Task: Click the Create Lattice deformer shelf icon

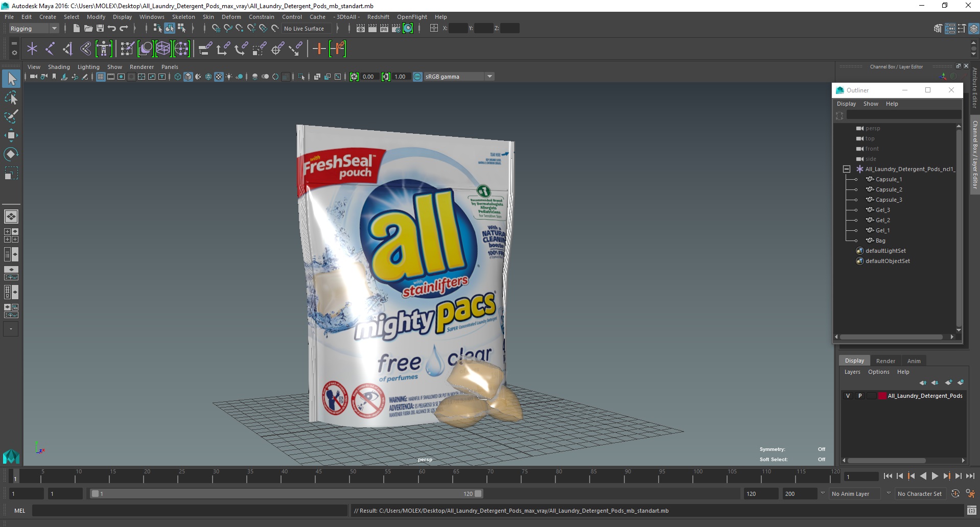Action: pos(163,49)
